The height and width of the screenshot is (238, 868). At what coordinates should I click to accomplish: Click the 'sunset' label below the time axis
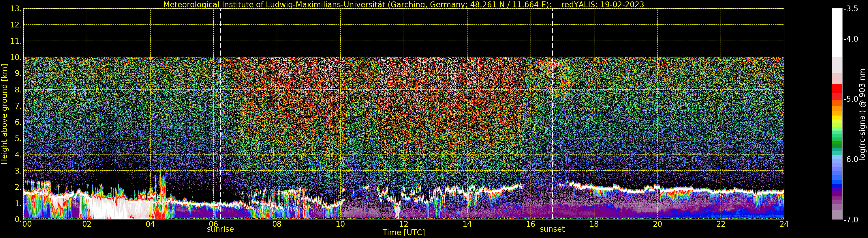[x=552, y=229]
